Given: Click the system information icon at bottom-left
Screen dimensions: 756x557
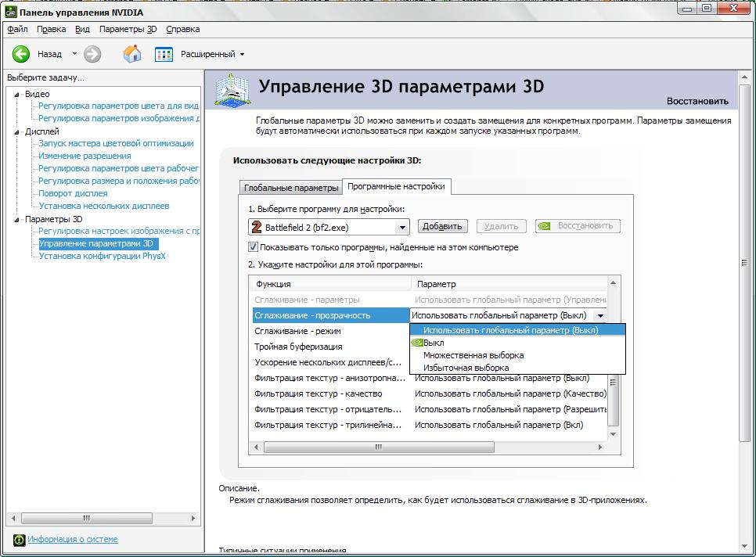Looking at the screenshot, I should point(19,539).
